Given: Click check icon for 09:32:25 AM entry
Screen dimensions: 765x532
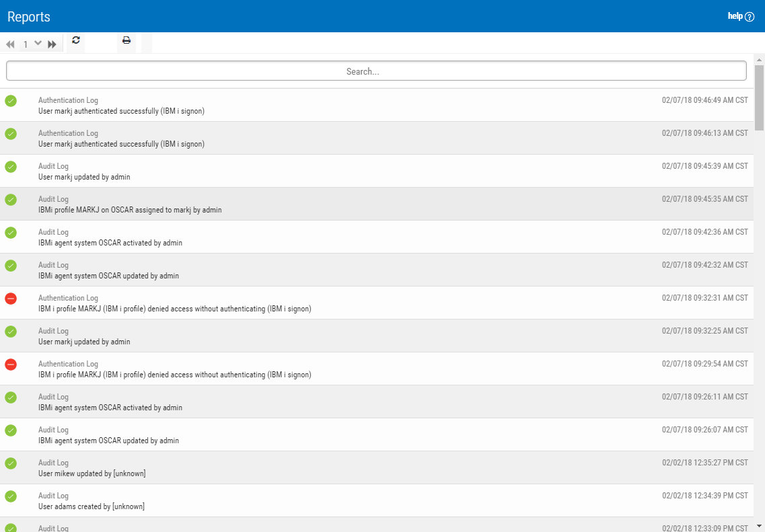Looking at the screenshot, I should click(x=11, y=332).
